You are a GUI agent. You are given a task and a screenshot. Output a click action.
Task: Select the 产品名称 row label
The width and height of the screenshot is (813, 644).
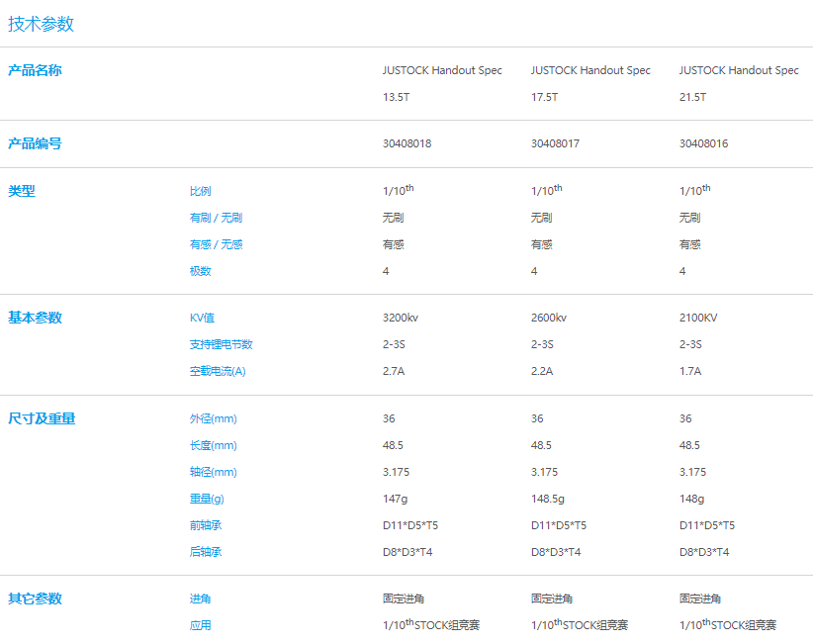35,70
